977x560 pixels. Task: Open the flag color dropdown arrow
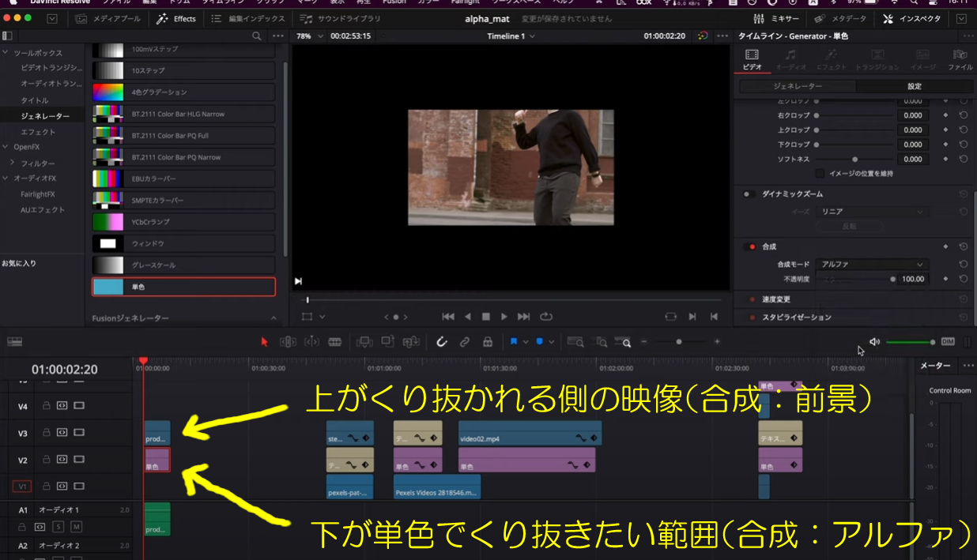tap(525, 342)
